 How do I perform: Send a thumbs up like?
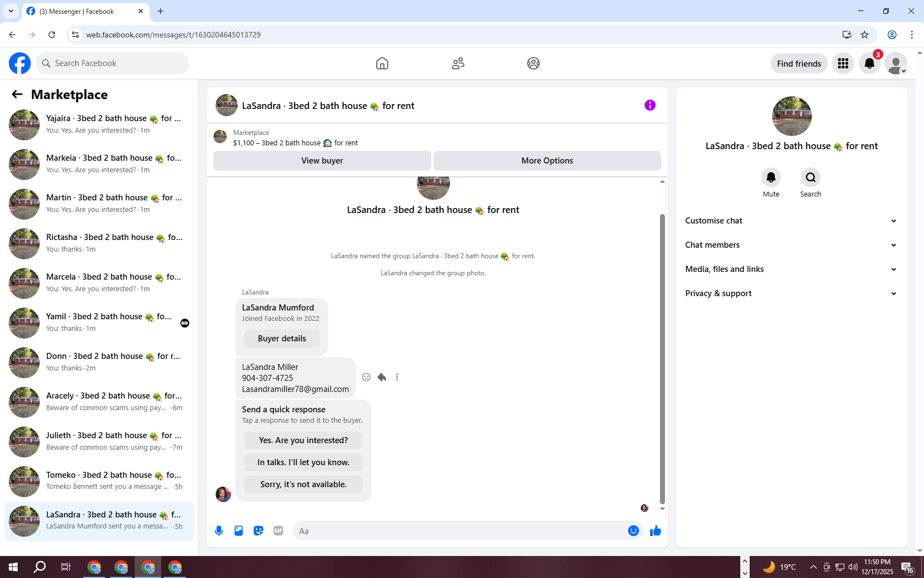[656, 531]
